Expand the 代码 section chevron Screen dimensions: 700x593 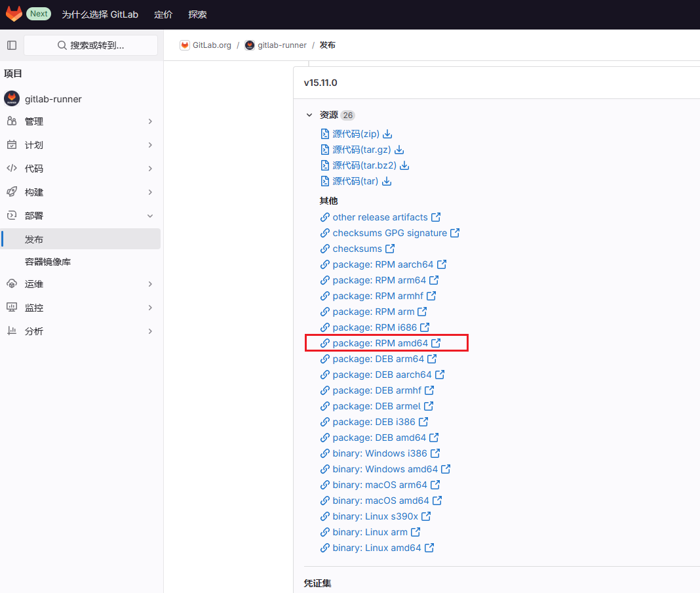point(151,169)
